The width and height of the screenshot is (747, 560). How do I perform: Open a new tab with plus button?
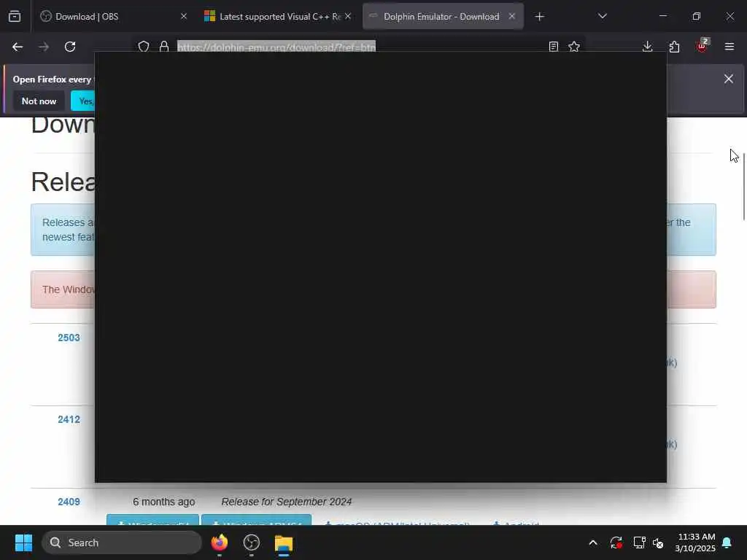coord(539,17)
